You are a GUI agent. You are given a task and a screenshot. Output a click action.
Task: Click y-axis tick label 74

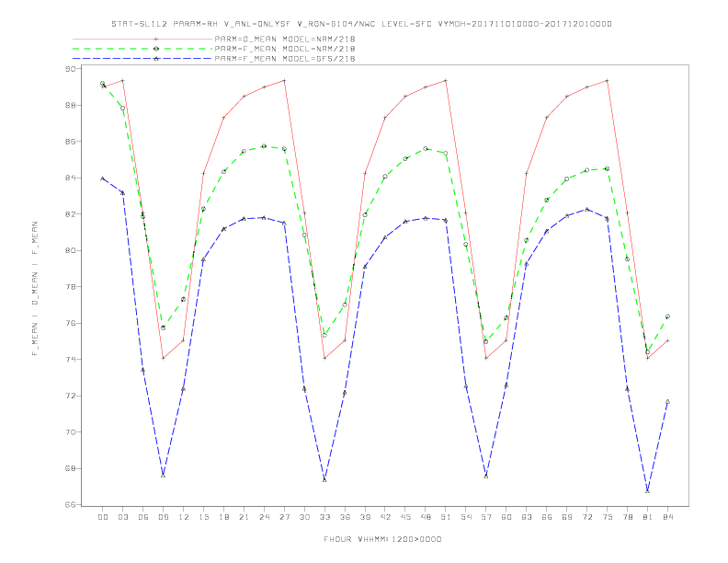pos(71,359)
